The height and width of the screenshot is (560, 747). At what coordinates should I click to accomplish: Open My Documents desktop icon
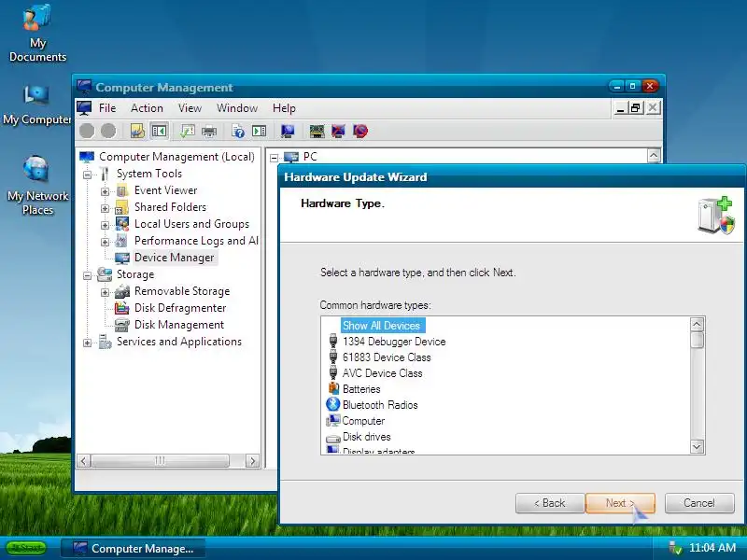coord(37,34)
